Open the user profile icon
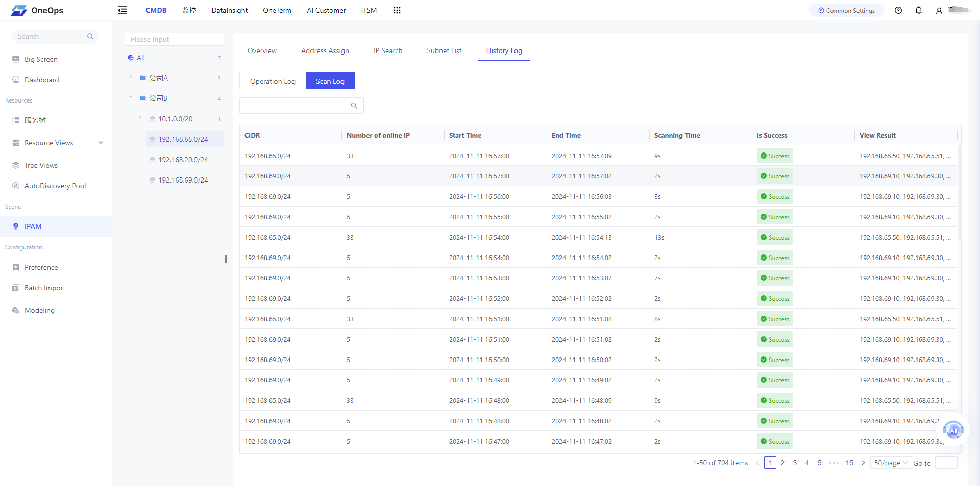This screenshot has width=980, height=486. (939, 10)
